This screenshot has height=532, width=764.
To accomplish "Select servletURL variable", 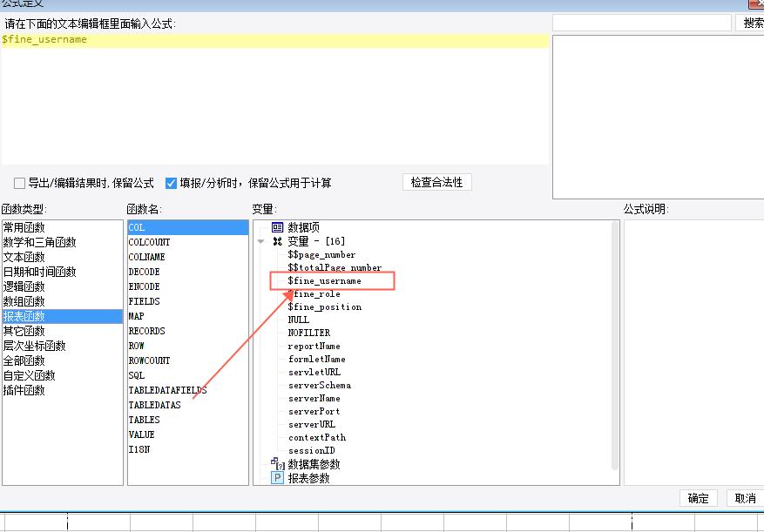I will click(314, 372).
